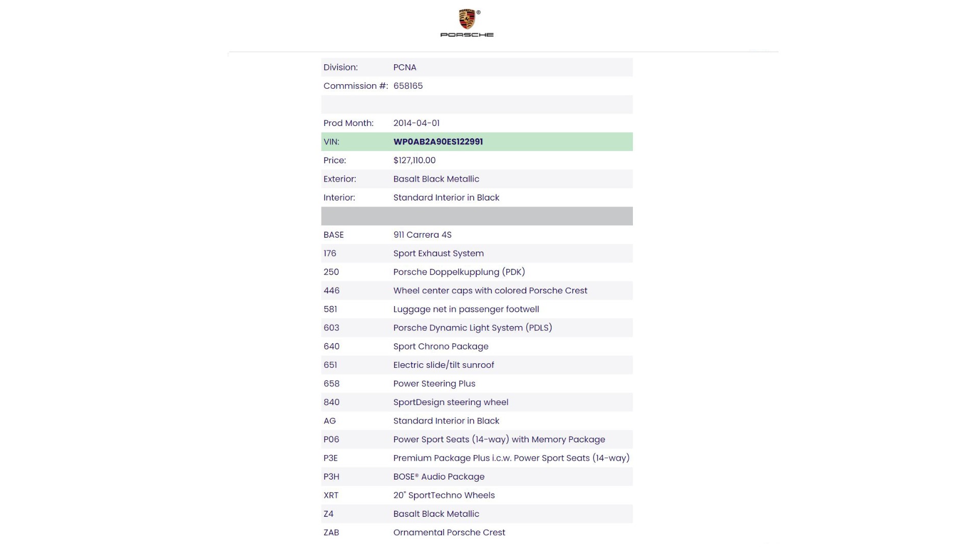Click production month 2014-04-01

click(x=416, y=123)
